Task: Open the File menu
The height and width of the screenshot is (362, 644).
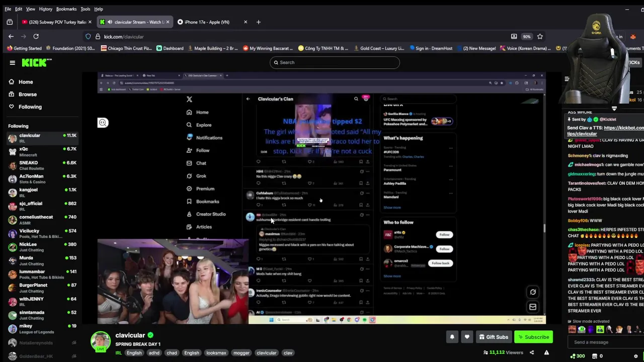Action: (8, 9)
